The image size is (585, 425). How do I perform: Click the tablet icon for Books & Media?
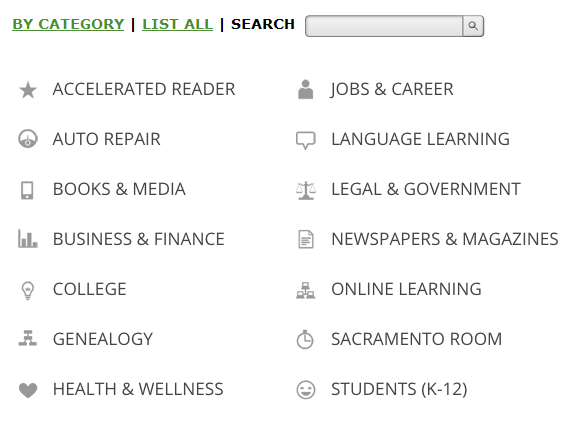[27, 190]
